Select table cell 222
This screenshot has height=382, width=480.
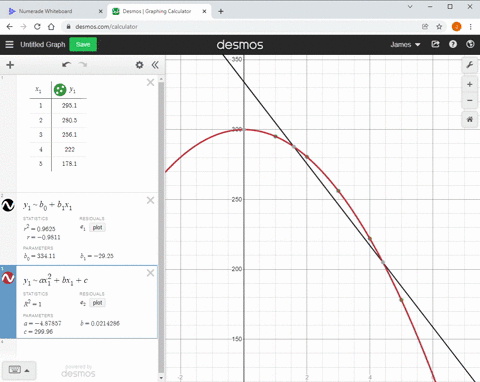[x=69, y=149]
